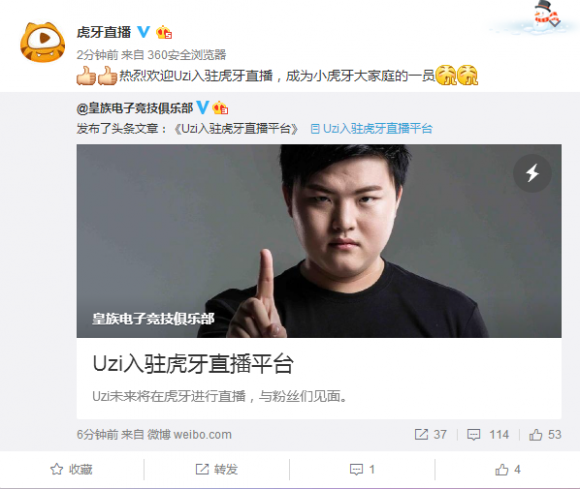Click the repost icon showing 37
Image resolution: width=580 pixels, height=489 pixels.
click(x=431, y=434)
